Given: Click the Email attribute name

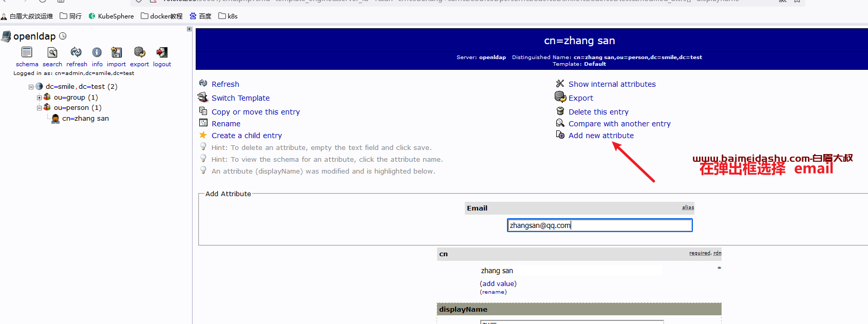Looking at the screenshot, I should [x=477, y=208].
